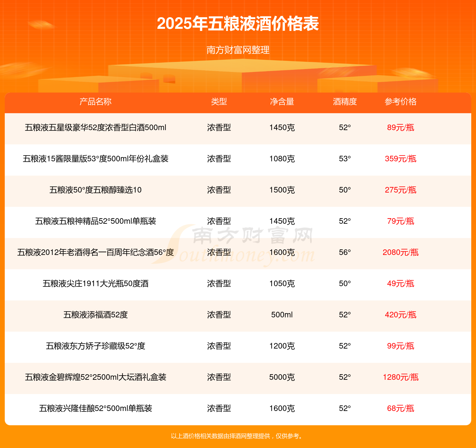Viewport: 476px width, 448px height.
Task: Click 浓香型 in the 五粮液添福酒52度 row
Action: tap(219, 315)
